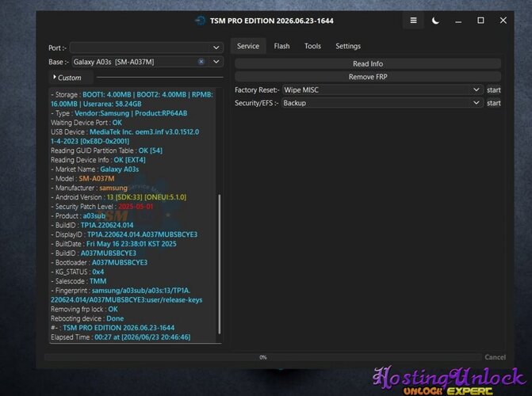This screenshot has height=396, width=532.
Task: Select the Service tab
Action: pyautogui.click(x=248, y=46)
